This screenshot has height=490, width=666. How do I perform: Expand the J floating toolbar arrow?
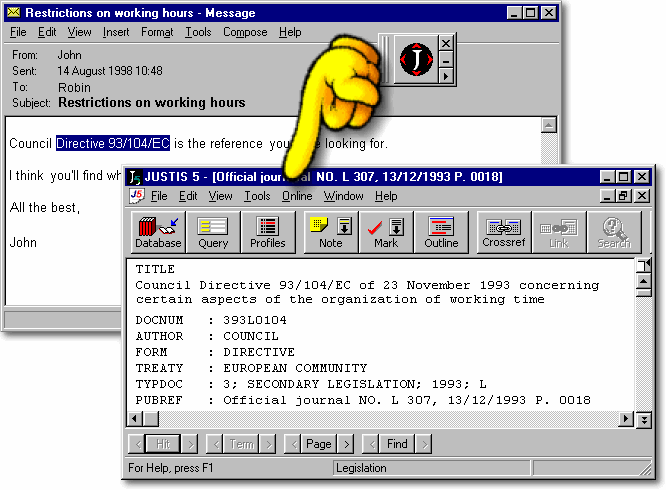pos(446,77)
